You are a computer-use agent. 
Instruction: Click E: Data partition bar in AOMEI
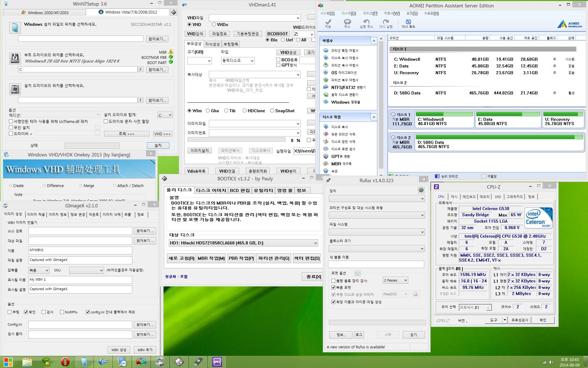coord(508,119)
